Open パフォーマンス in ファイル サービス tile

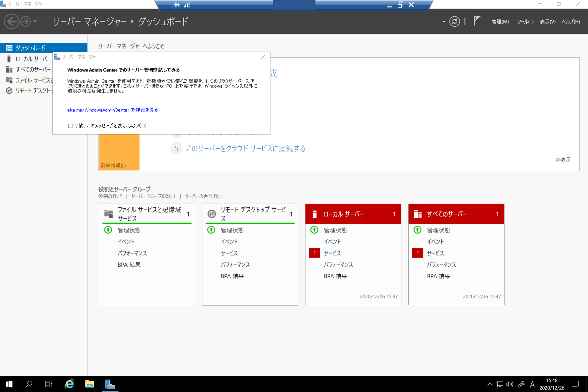pos(132,253)
